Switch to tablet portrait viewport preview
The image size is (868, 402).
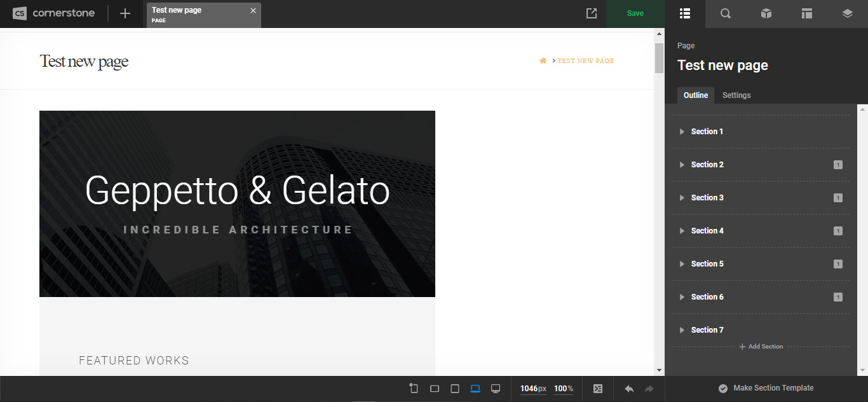455,389
